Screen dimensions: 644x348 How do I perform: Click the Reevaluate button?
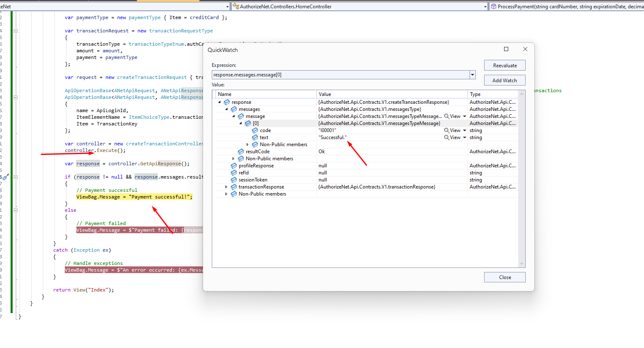pyautogui.click(x=504, y=65)
